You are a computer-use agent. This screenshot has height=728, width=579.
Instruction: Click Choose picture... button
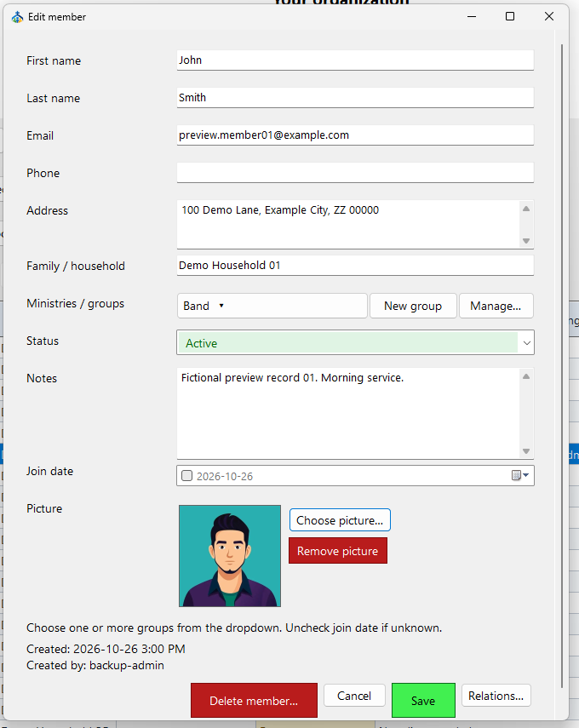pyautogui.click(x=340, y=520)
